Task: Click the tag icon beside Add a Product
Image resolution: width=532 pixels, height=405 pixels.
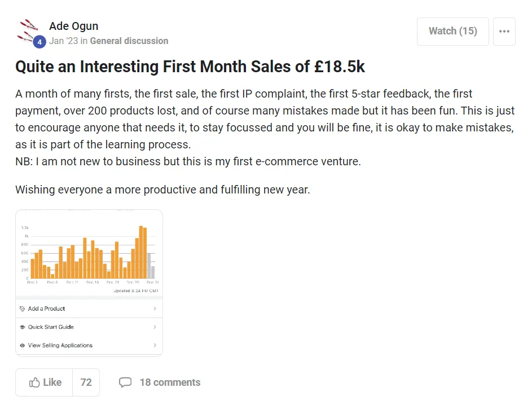Action: [x=22, y=309]
